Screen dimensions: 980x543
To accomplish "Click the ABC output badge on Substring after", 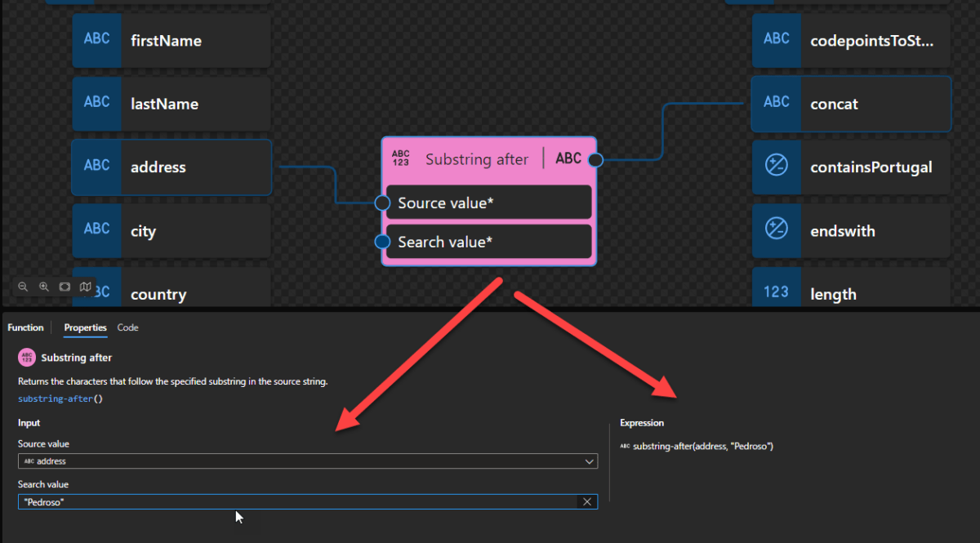I will [x=570, y=158].
